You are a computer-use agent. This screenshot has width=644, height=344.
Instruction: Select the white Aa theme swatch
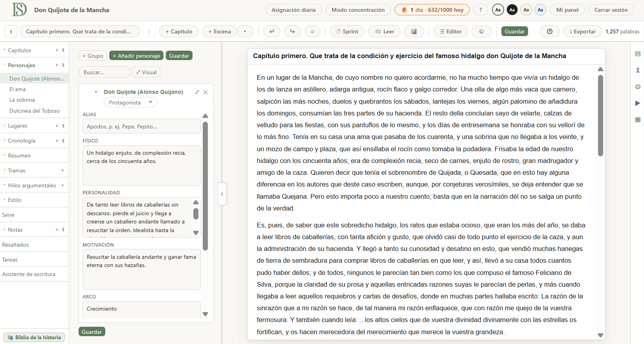(498, 10)
